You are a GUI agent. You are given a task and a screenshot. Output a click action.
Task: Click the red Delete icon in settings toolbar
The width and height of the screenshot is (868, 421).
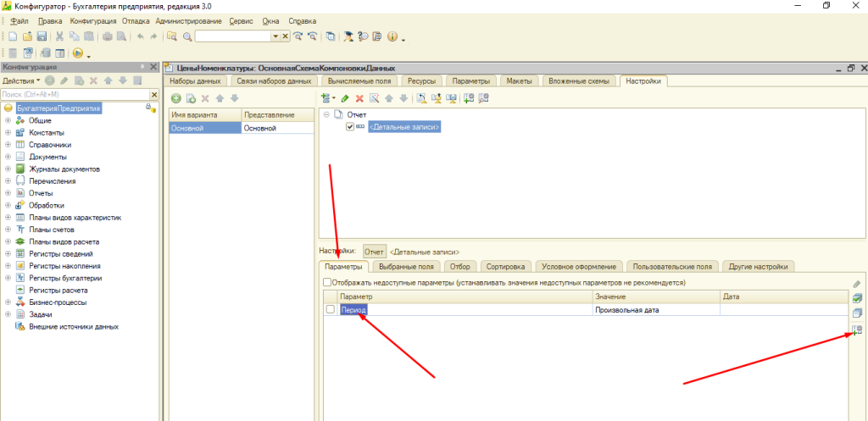pyautogui.click(x=359, y=98)
